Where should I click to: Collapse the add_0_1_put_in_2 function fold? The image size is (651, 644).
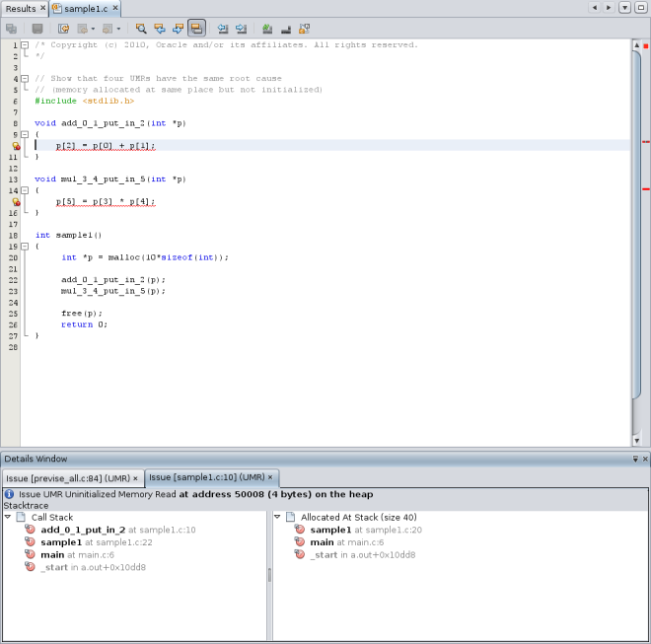click(25, 134)
